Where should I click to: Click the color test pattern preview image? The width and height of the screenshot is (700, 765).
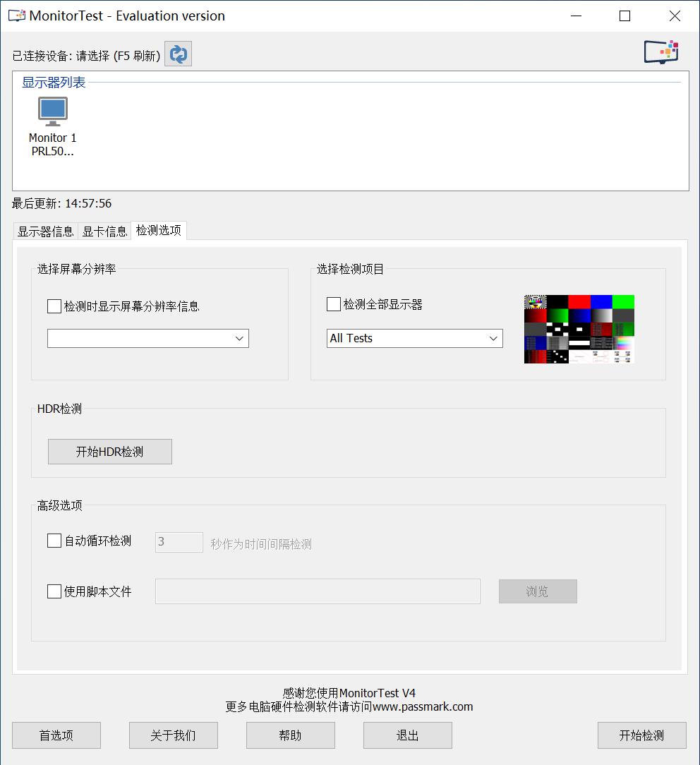point(578,329)
